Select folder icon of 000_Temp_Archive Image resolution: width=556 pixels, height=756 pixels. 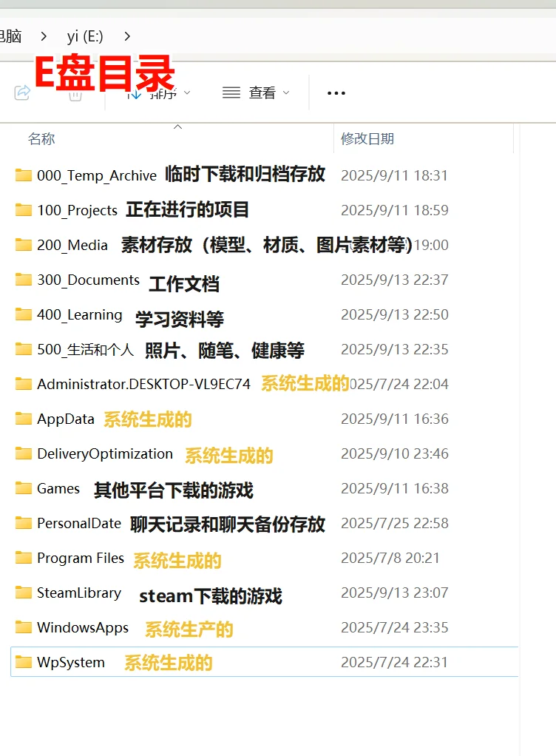23,175
